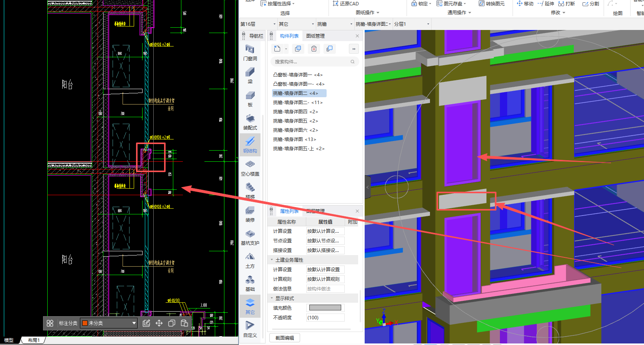
Task: Switch to the 布局1 layout tab
Action: click(x=34, y=340)
